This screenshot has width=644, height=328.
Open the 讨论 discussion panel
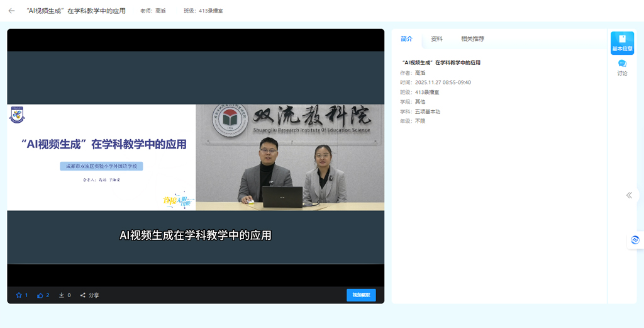622,67
